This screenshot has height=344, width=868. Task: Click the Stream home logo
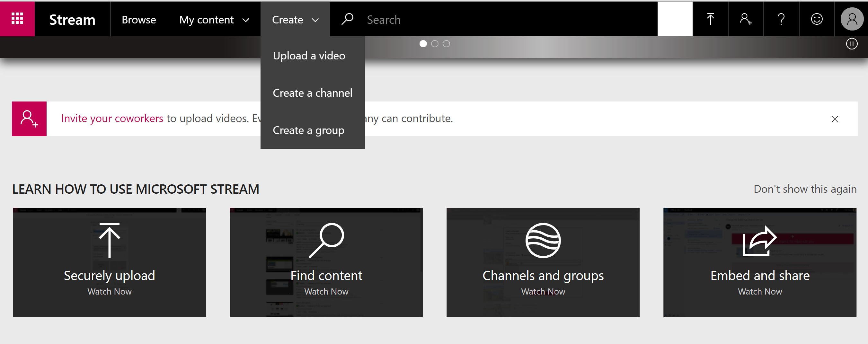(72, 20)
